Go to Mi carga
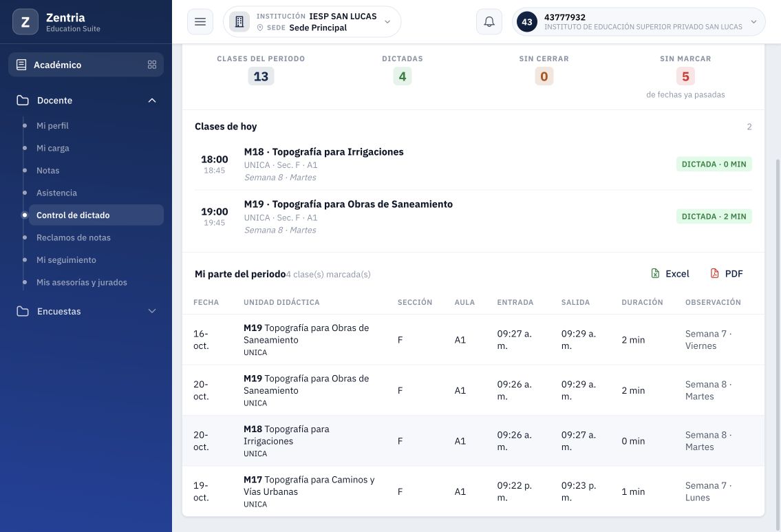 click(x=53, y=148)
